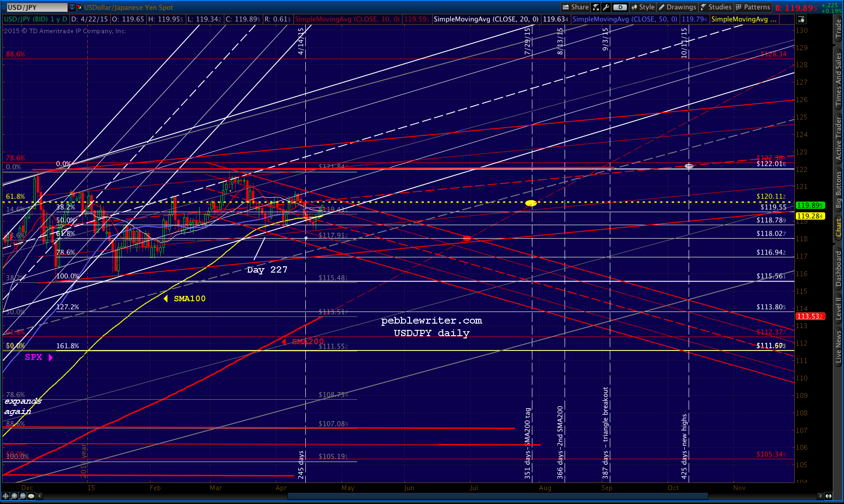
Task: Open the Style menu
Action: (x=643, y=7)
